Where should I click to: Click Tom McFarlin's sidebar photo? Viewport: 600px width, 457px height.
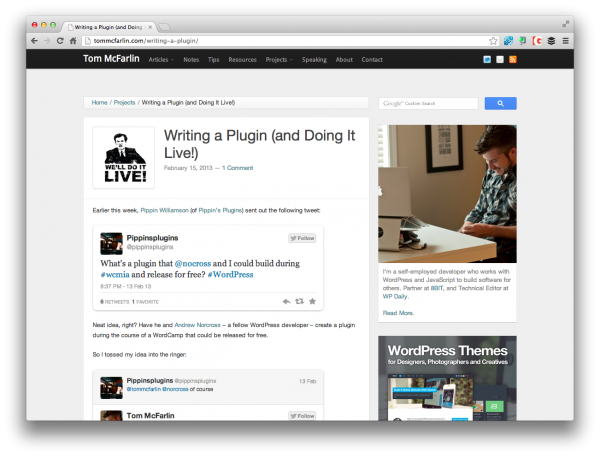[447, 194]
